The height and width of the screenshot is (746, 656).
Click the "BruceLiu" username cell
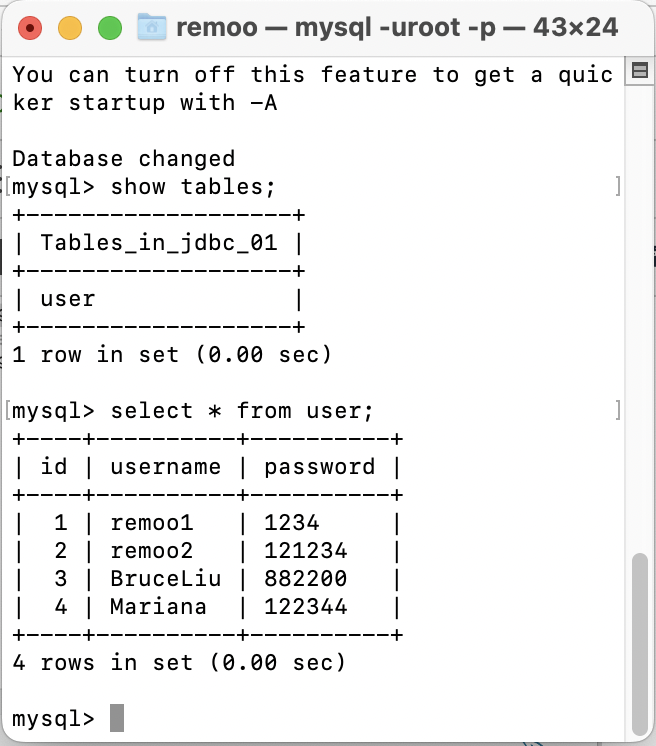point(165,579)
